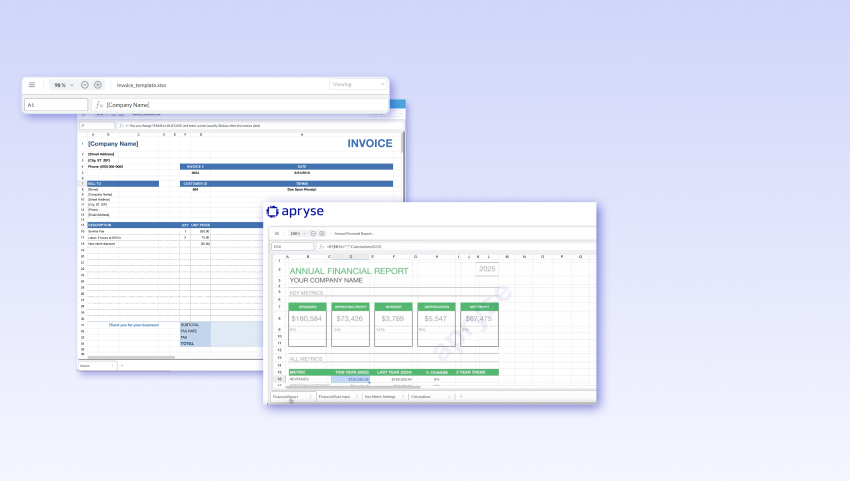
Task: Click zoom out icon in report window
Action: point(313,234)
